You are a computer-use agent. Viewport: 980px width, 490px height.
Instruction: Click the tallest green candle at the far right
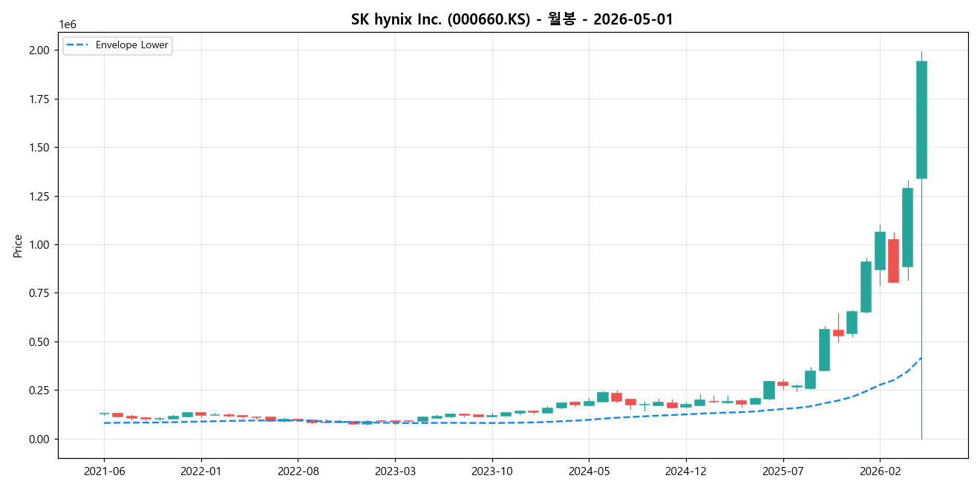click(921, 120)
